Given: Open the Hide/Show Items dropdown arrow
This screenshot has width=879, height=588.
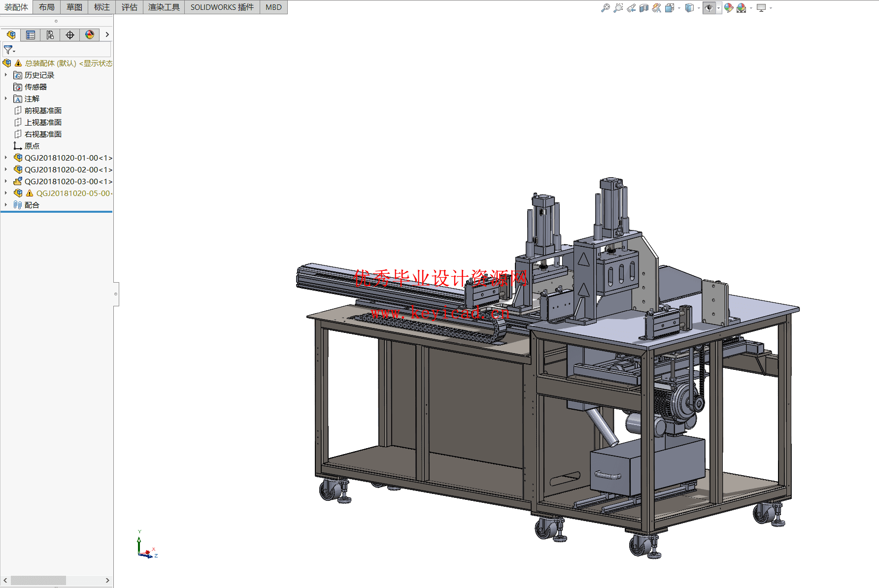Looking at the screenshot, I should coord(718,8).
